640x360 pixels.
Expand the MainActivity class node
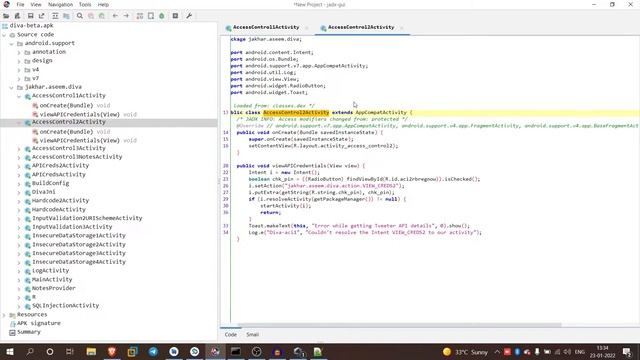(x=19, y=280)
